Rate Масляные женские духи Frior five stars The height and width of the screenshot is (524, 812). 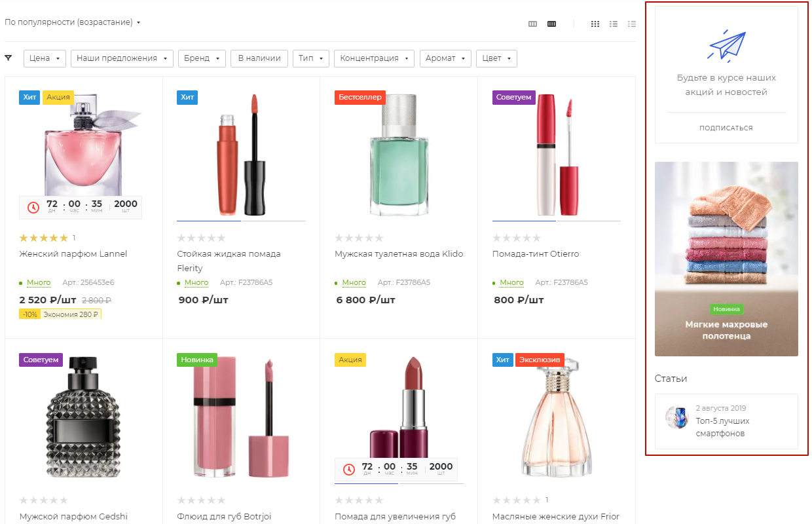click(x=537, y=500)
